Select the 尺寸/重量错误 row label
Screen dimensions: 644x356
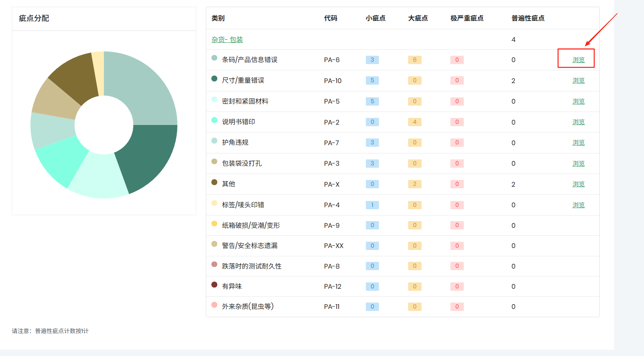(243, 80)
